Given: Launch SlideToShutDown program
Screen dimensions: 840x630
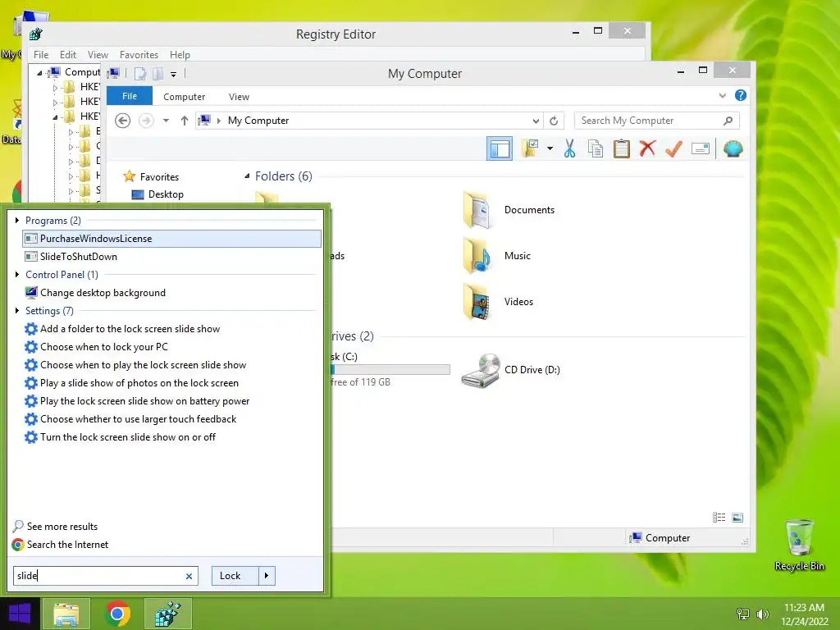Looking at the screenshot, I should (x=172, y=257).
